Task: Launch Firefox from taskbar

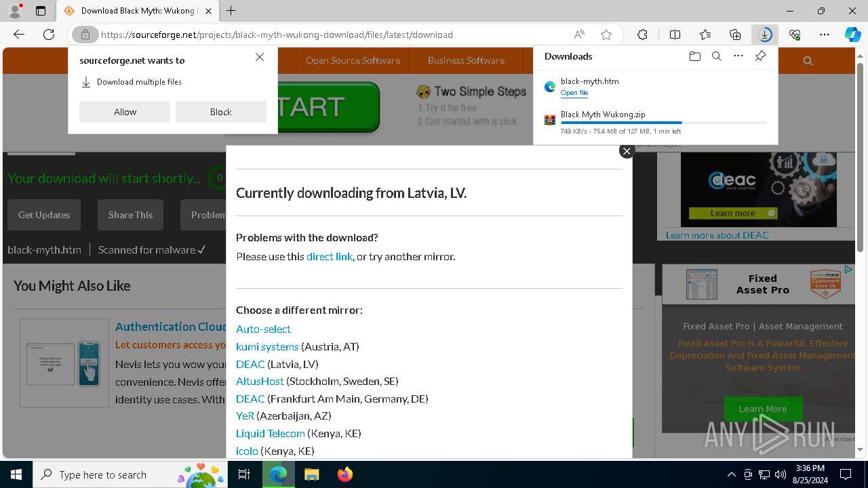Action: coord(345,474)
